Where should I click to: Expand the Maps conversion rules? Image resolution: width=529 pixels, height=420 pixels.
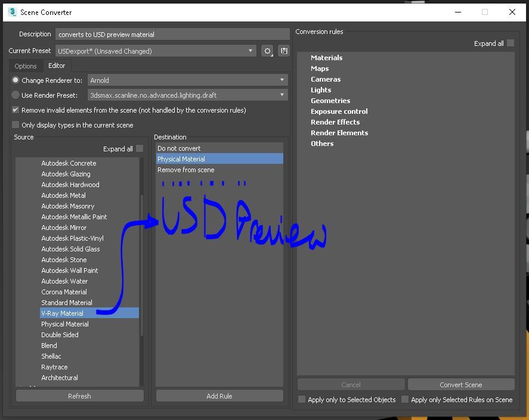tap(320, 69)
